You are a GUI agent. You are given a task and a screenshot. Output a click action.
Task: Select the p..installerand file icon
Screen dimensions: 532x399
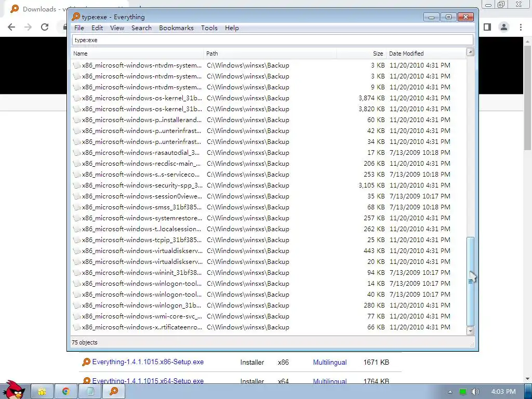pos(77,120)
